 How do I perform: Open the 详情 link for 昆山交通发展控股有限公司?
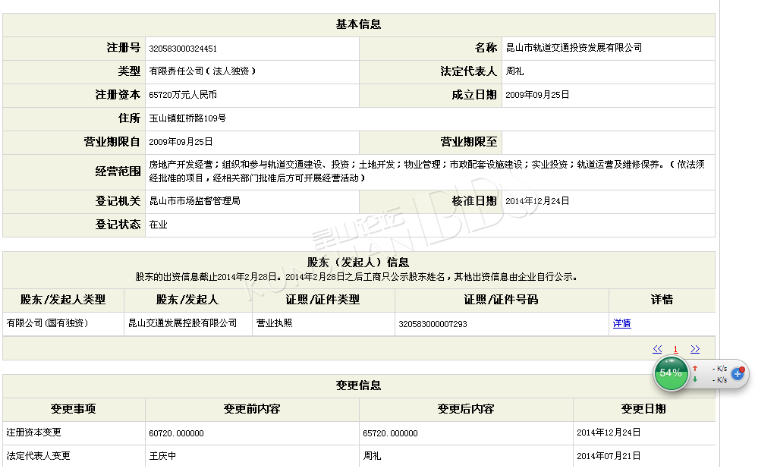click(x=621, y=323)
